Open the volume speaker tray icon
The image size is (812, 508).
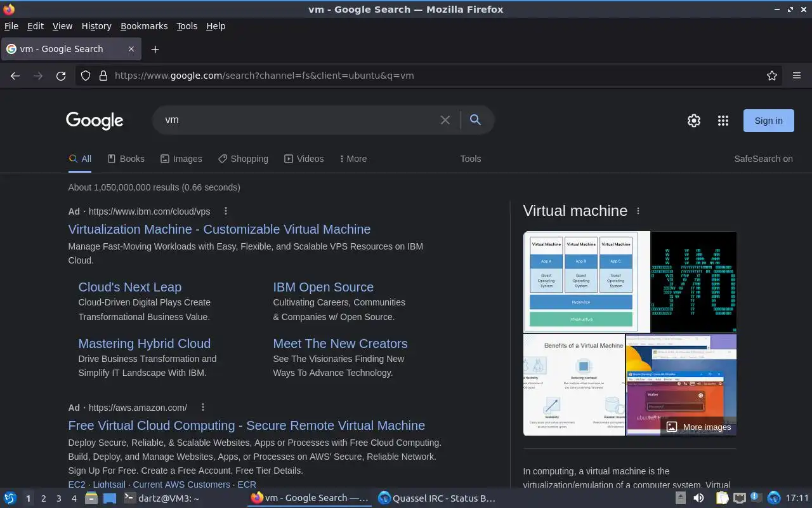(x=698, y=498)
